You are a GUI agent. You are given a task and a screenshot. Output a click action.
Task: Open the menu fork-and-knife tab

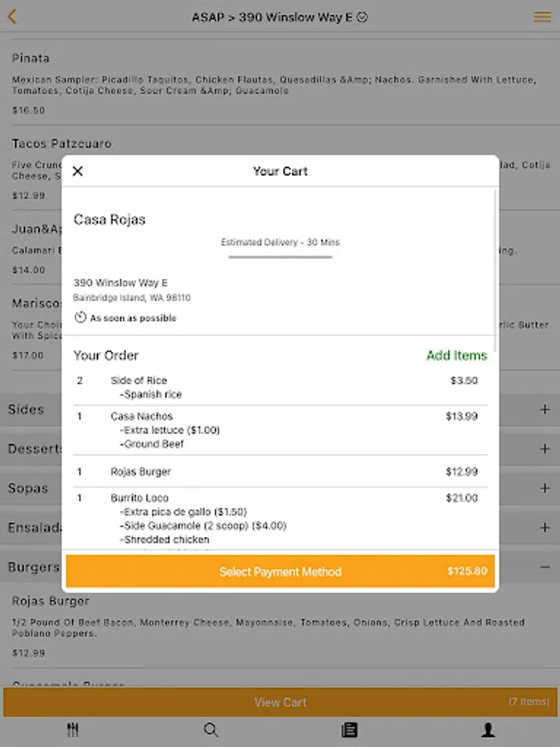73,730
